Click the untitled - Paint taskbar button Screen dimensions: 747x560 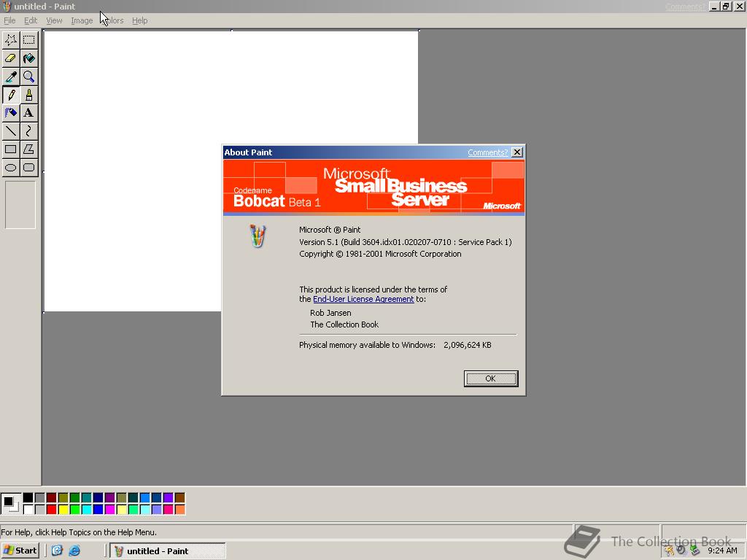[x=168, y=551]
